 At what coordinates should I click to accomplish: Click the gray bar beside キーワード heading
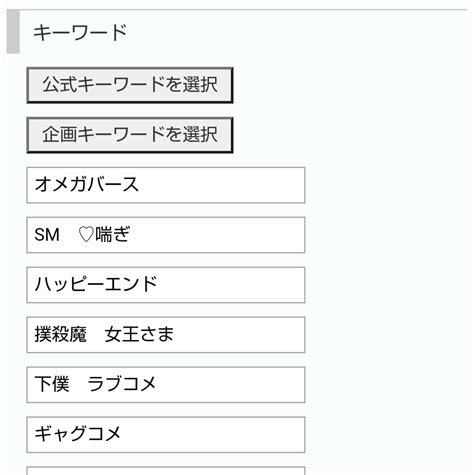point(13,32)
